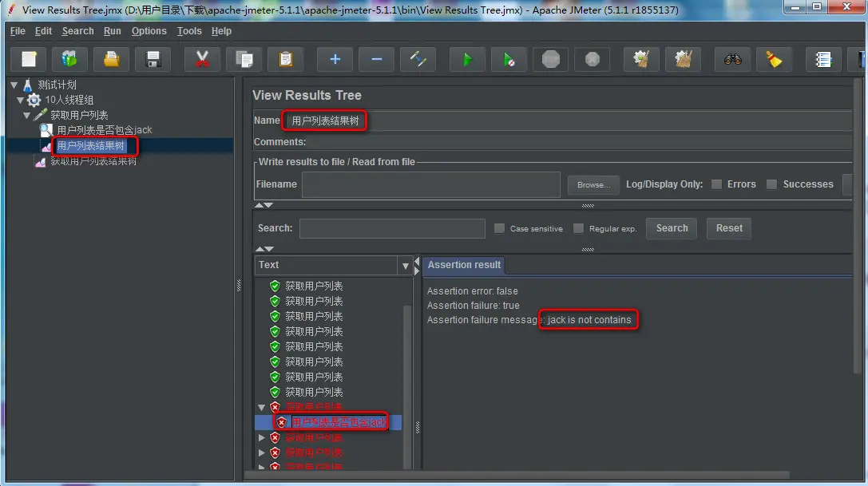This screenshot has height=486, width=868.
Task: Click the plus Expand All icon
Action: (335, 59)
